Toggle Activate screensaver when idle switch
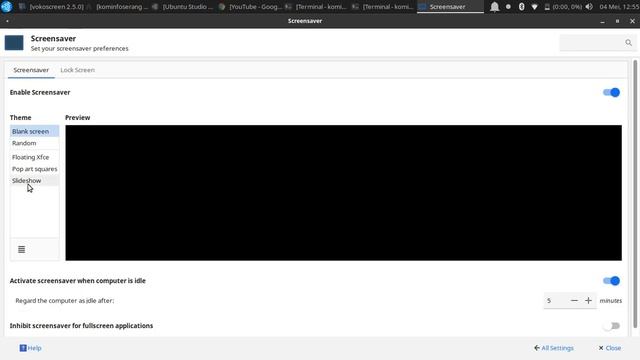640x360 pixels. [x=611, y=281]
